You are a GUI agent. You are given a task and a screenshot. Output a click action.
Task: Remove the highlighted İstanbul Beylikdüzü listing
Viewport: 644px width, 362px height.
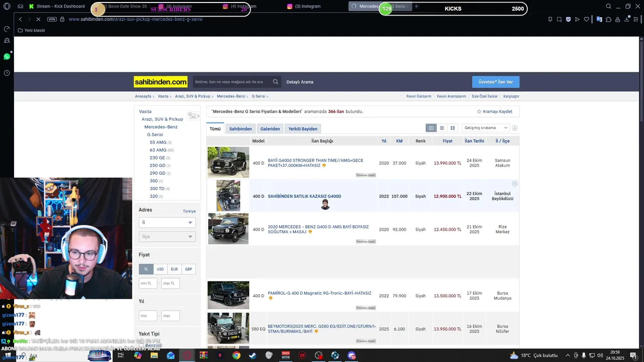[515, 184]
